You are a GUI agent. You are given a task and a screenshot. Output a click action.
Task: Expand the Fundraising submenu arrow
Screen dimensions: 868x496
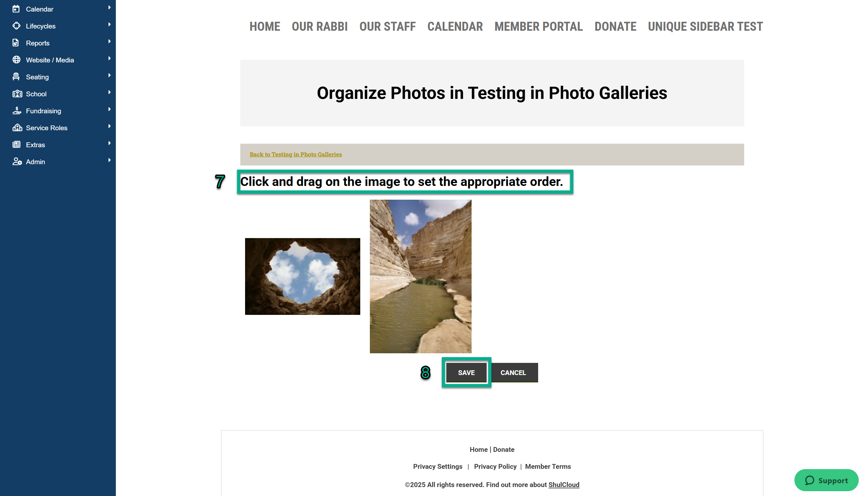109,109
